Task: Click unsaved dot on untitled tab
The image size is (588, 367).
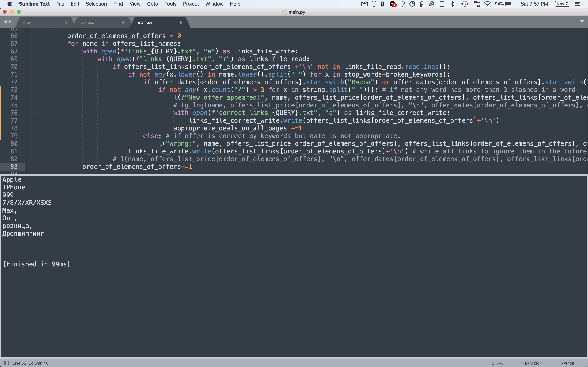Action: click(123, 22)
